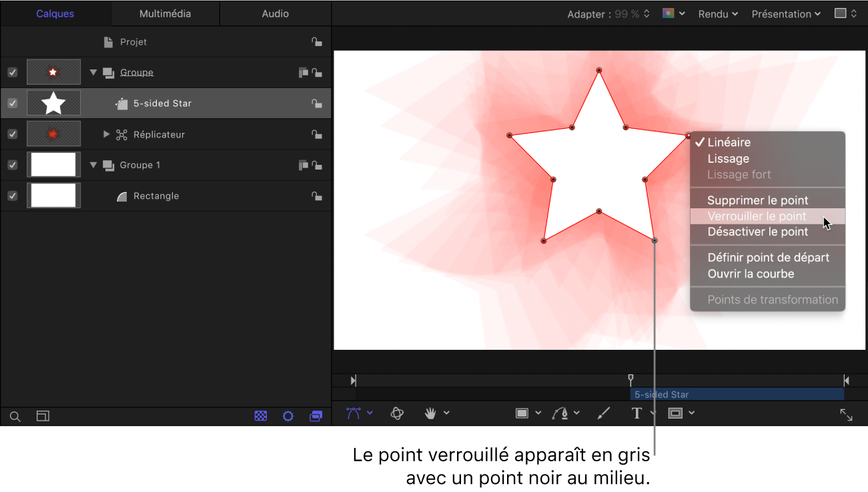Screen dimensions: 868x492
Task: Open the Rendu dropdown menu
Action: (717, 13)
